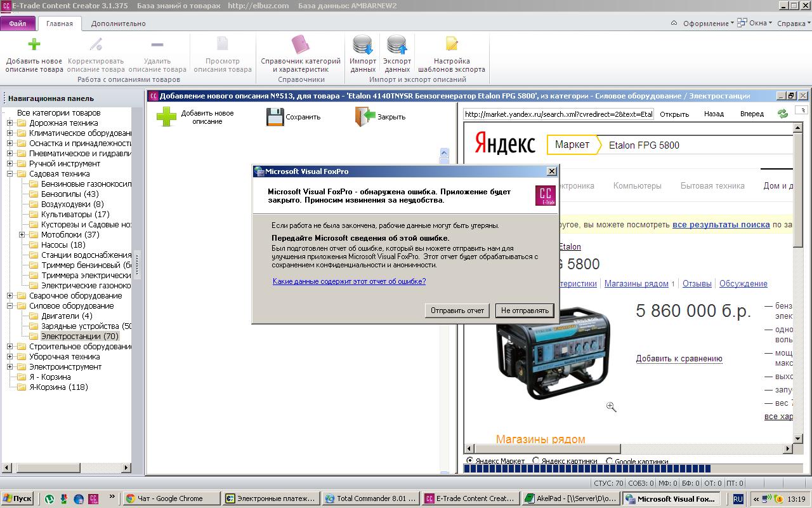Click the 'Не отправлять' button
Image resolution: width=812 pixels, height=508 pixels.
tap(525, 311)
